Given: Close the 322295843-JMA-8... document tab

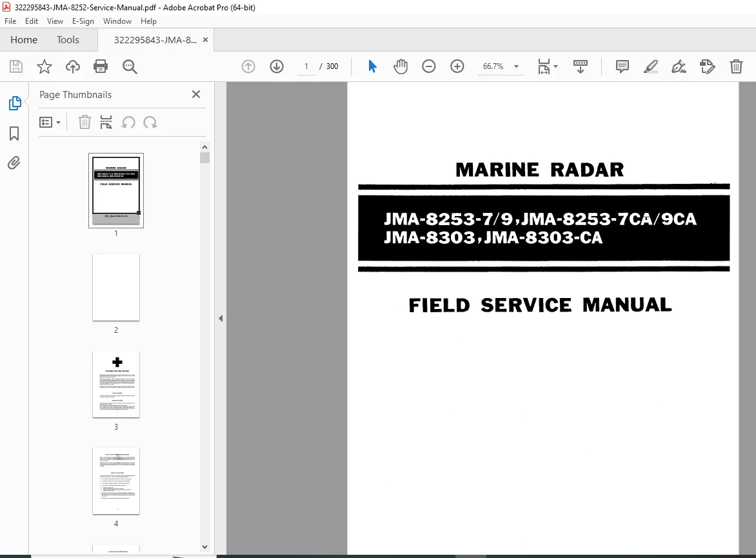Looking at the screenshot, I should point(205,40).
